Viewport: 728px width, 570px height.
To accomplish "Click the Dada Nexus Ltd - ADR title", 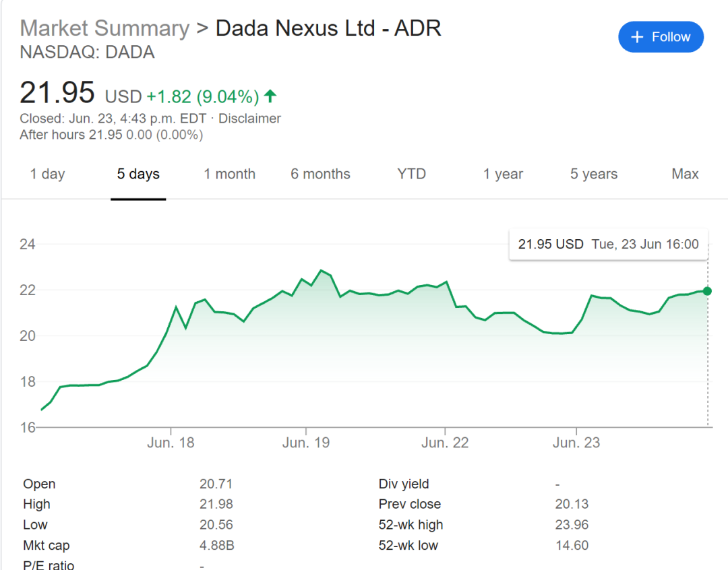I will [328, 28].
